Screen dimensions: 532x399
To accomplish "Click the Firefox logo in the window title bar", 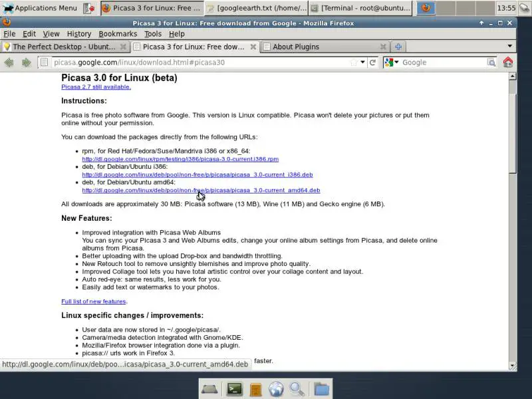I will point(7,23).
